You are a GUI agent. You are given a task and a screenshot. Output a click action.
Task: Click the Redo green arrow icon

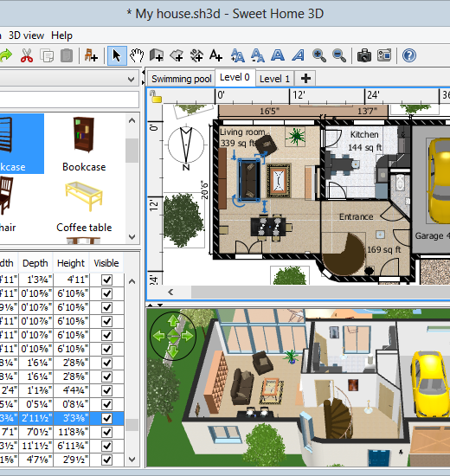tap(5, 55)
